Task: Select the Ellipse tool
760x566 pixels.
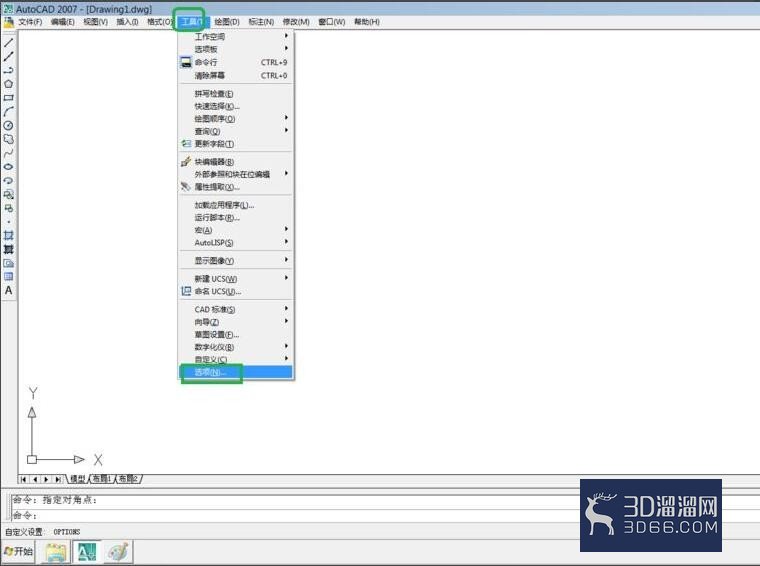Action: pyautogui.click(x=8, y=167)
